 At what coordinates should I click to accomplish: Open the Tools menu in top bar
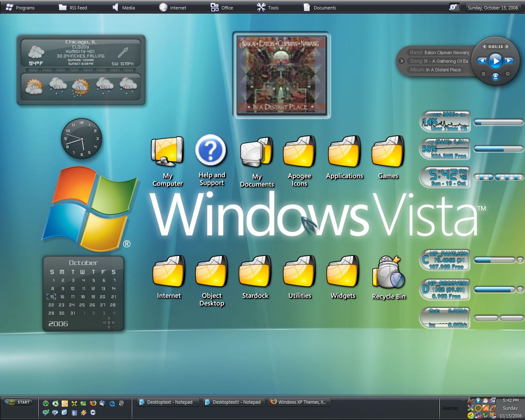[x=268, y=7]
